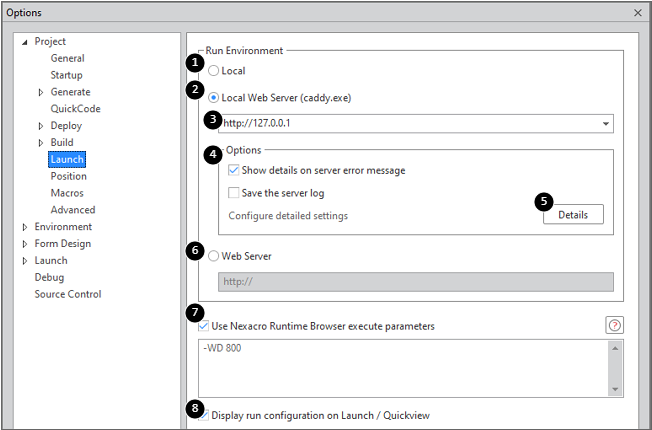652x430 pixels.
Task: Collapse the Project tree node
Action: (25, 42)
